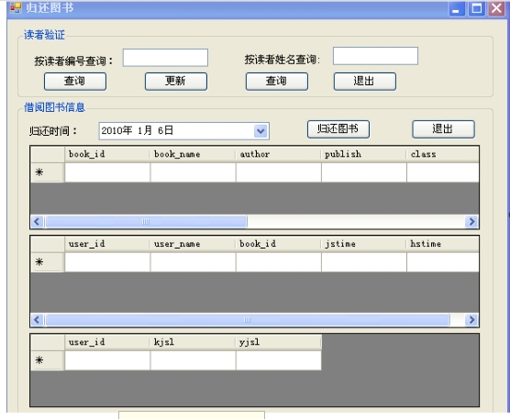Click right scroll arrow of book grid
This screenshot has width=510, height=420.
click(471, 222)
